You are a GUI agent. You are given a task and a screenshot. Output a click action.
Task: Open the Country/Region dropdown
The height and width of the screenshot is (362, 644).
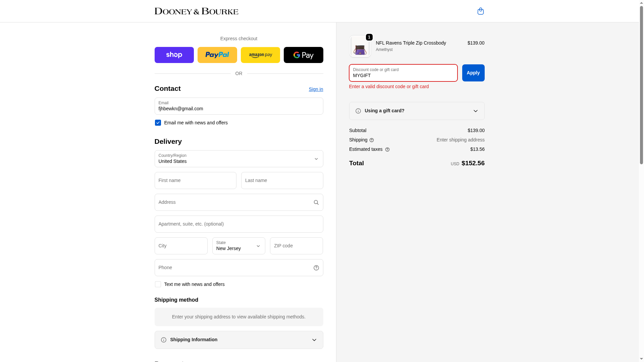(x=239, y=159)
